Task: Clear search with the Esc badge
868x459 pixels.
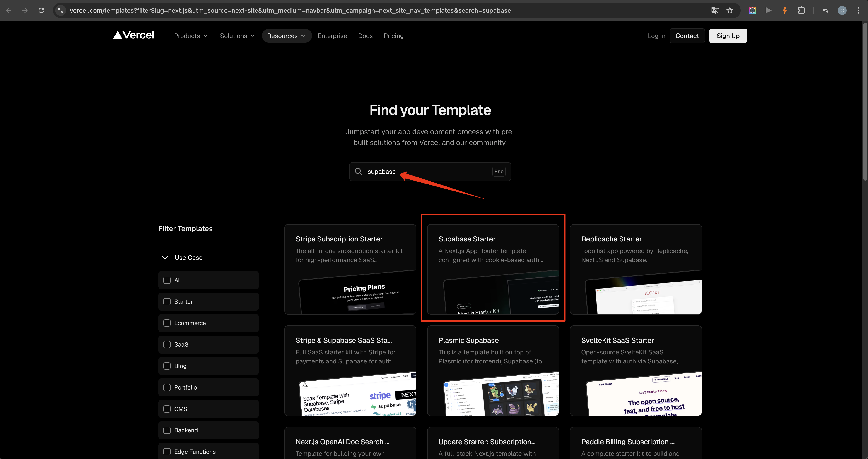Action: tap(499, 171)
